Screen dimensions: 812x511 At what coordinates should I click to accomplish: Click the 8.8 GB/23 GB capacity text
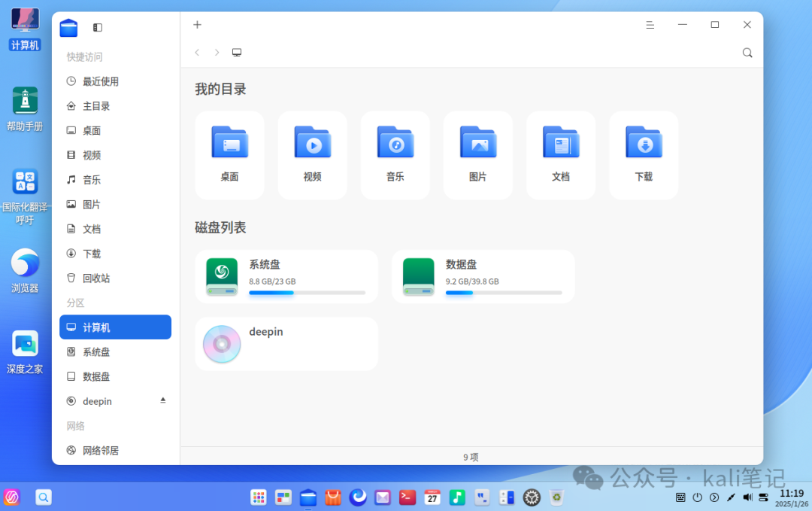coord(272,281)
